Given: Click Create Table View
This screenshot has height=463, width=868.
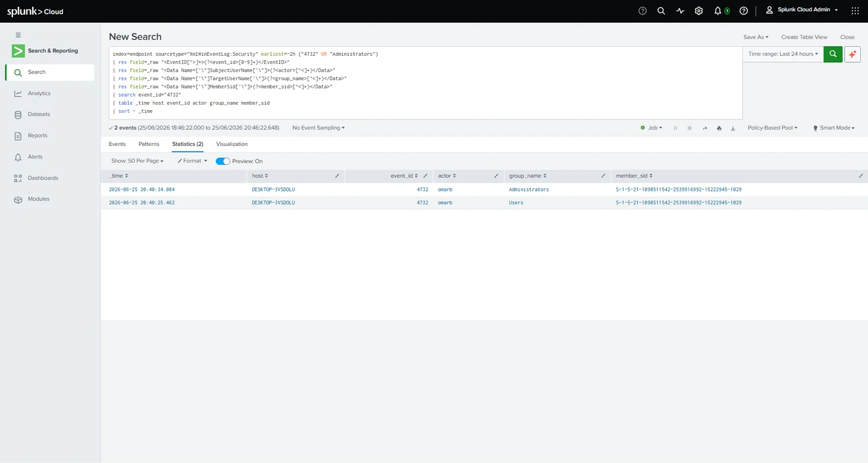Looking at the screenshot, I should (804, 37).
